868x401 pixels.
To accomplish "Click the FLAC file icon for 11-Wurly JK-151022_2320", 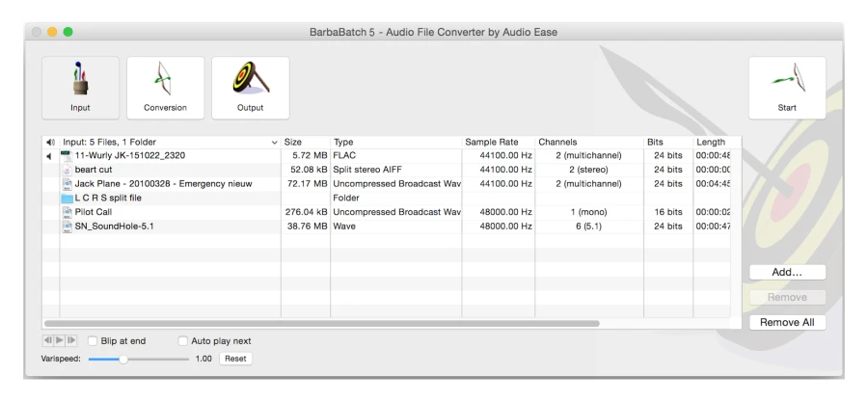I will (67, 156).
